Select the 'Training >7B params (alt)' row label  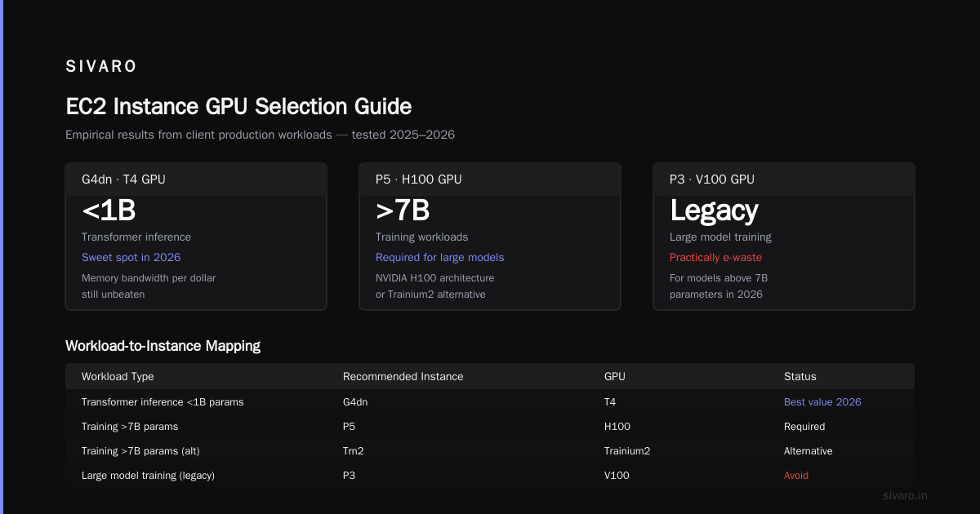142,451
